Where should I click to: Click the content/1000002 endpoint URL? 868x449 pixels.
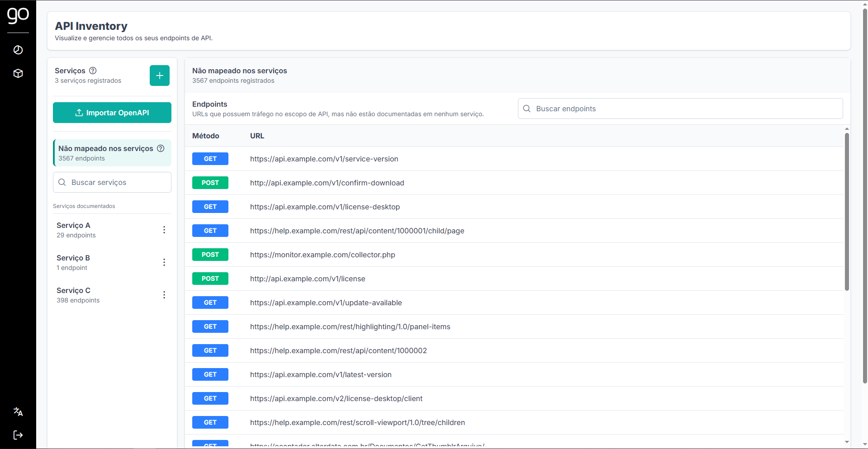click(x=338, y=350)
